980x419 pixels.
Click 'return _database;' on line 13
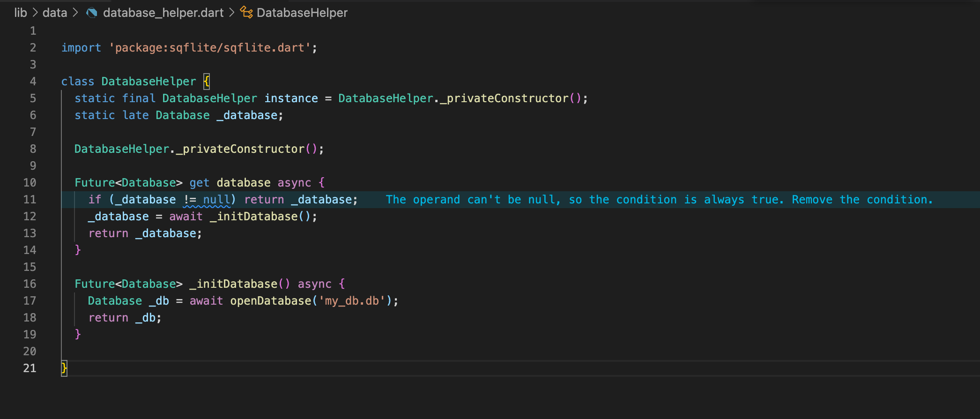[145, 233]
